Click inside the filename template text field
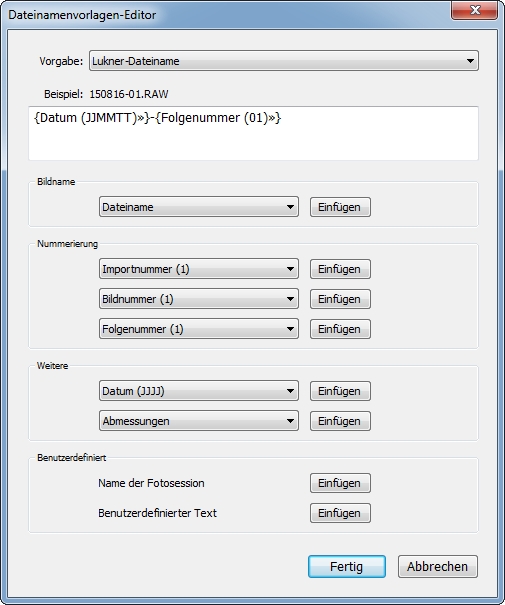The height and width of the screenshot is (605, 505). [253, 134]
